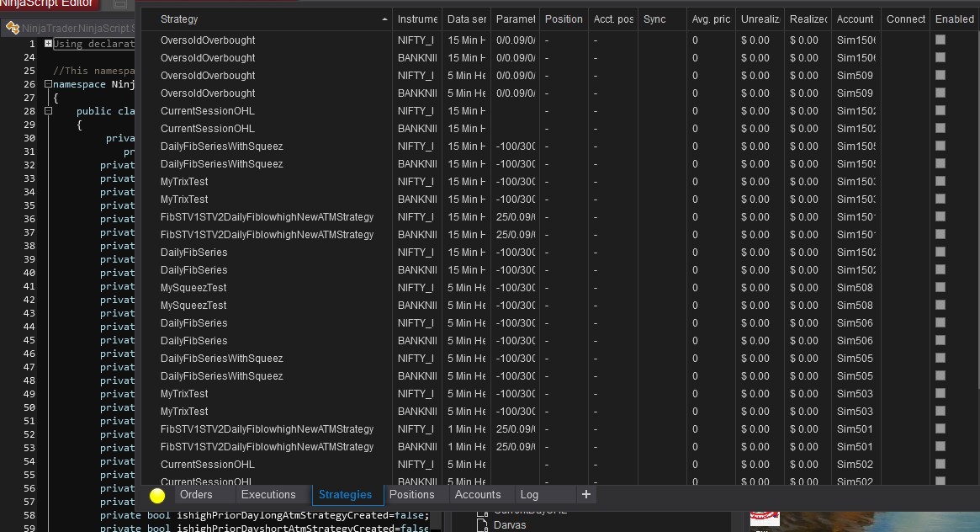The height and width of the screenshot is (532, 980).
Task: Sort by the Data series column header
Action: 466,19
